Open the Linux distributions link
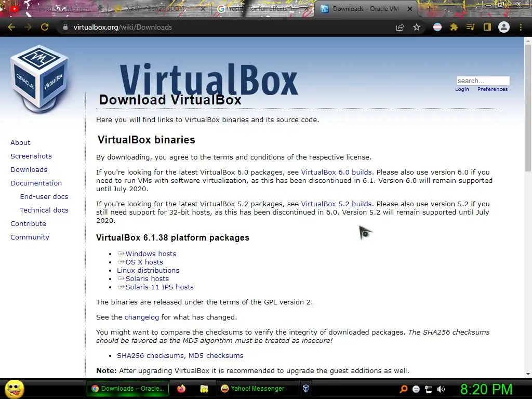 pyautogui.click(x=148, y=270)
